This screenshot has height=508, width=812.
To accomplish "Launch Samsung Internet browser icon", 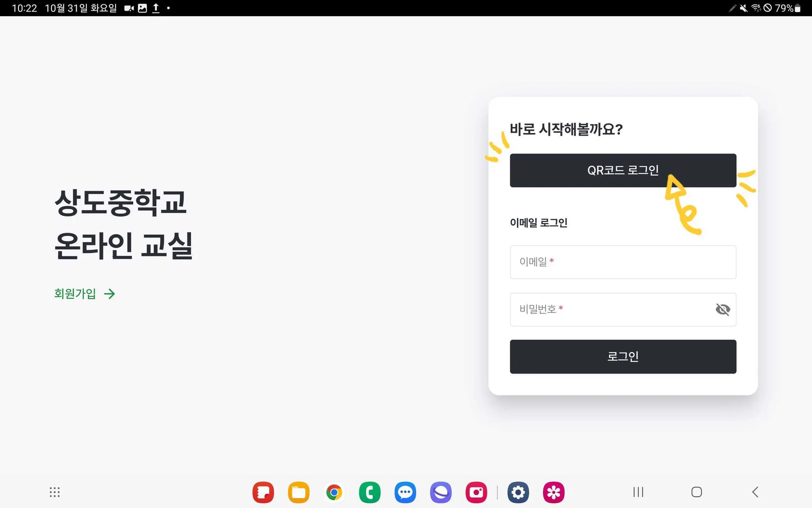I will click(440, 492).
